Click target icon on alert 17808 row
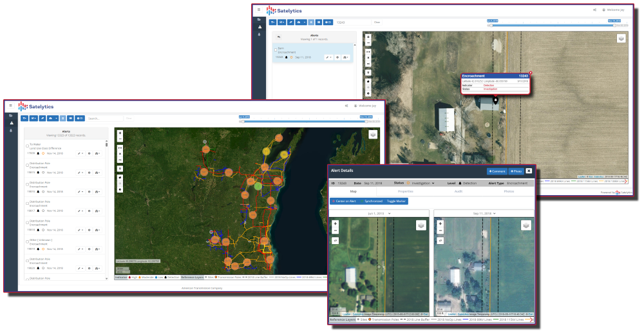This screenshot has height=333, width=644. click(89, 153)
